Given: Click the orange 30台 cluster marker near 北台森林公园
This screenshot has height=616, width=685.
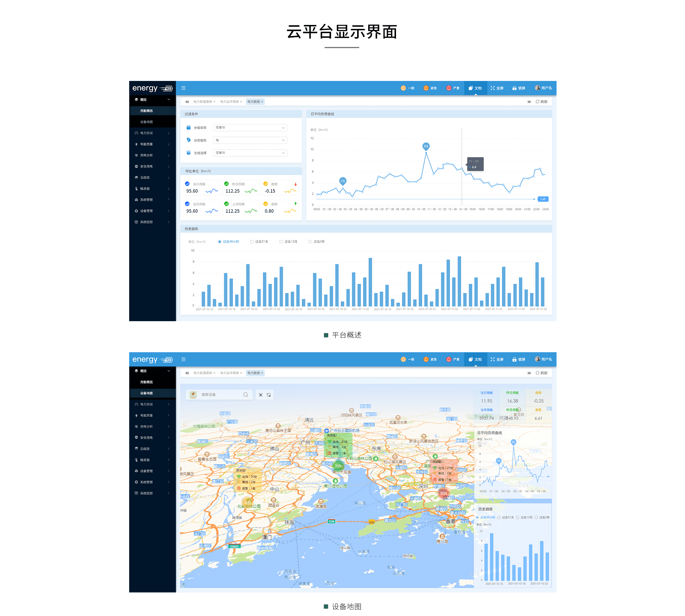Looking at the screenshot, I should [x=247, y=503].
